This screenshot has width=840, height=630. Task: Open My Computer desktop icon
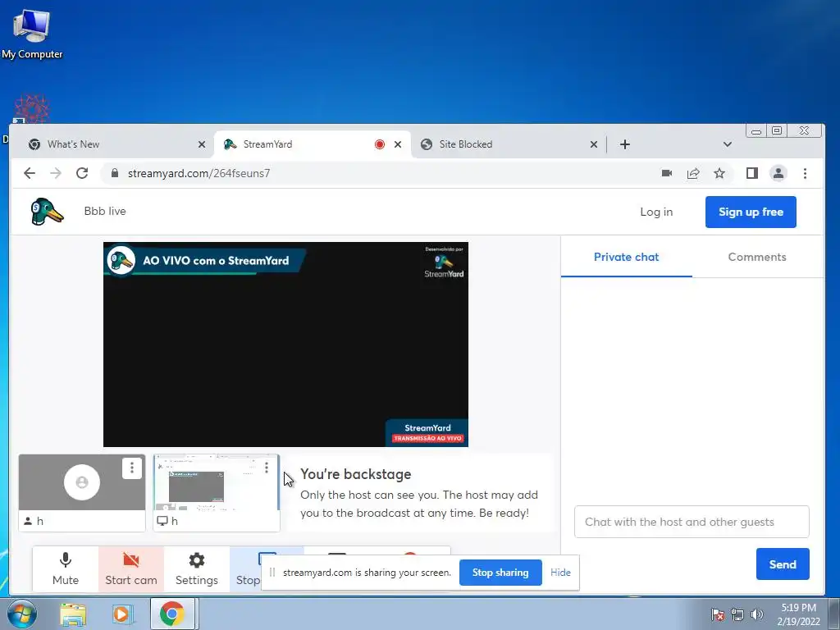32,34
